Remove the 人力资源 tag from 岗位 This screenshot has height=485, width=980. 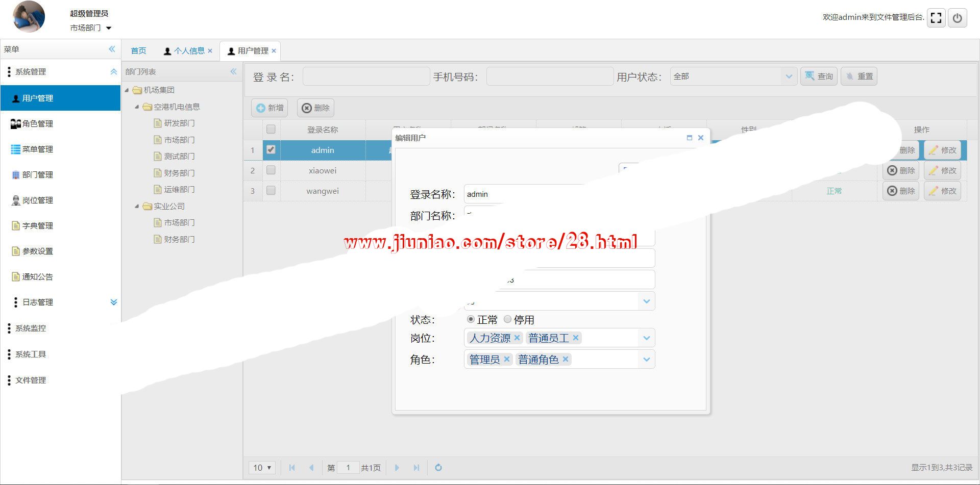(517, 338)
